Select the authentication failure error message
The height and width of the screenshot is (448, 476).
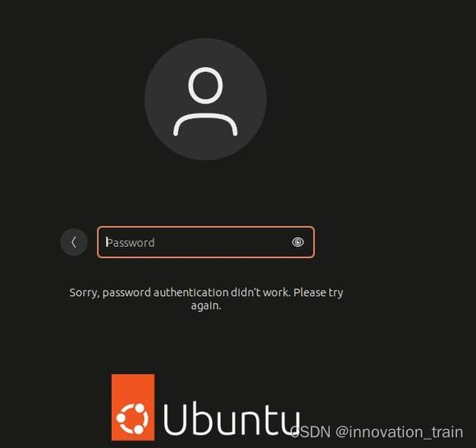tap(206, 299)
